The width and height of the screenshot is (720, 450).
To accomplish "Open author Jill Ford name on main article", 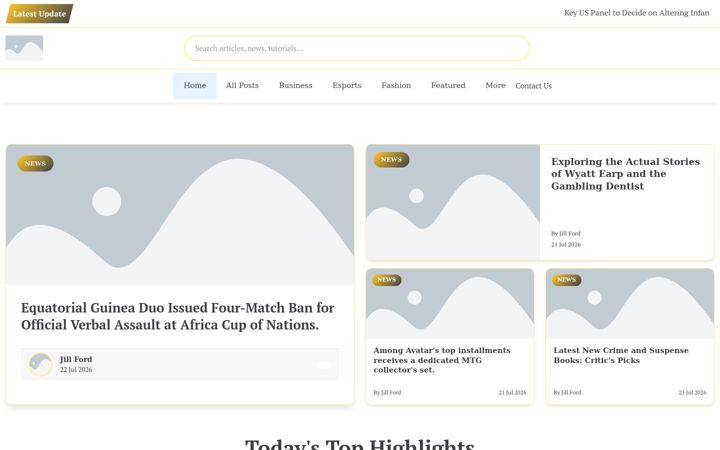I will tap(76, 359).
